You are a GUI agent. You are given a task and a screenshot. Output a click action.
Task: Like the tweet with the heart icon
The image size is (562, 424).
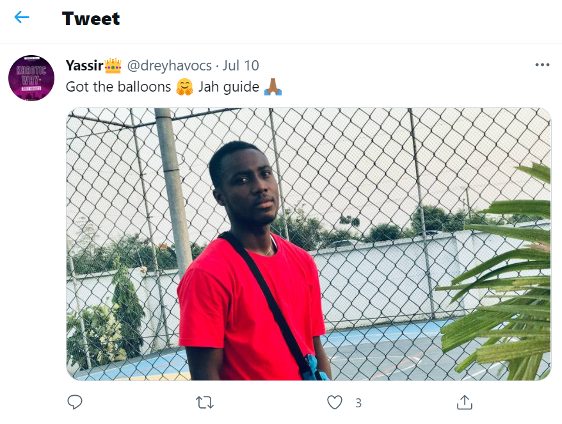[334, 402]
